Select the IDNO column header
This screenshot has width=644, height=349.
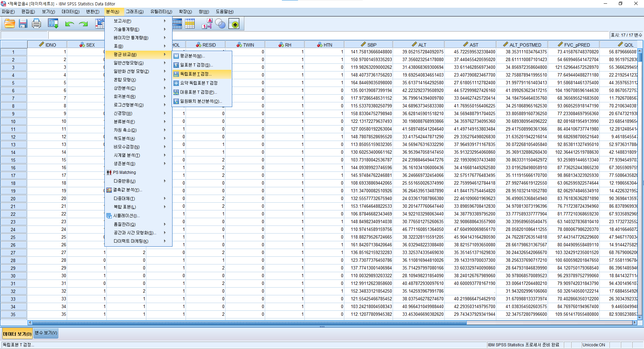tap(47, 45)
